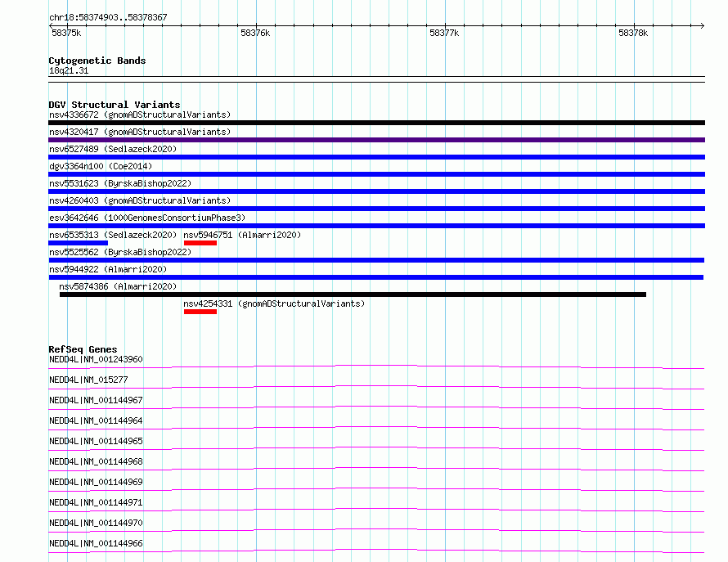Open the nsv6527489 (Sedlazeck2020) label
728x562 pixels.
point(113,149)
